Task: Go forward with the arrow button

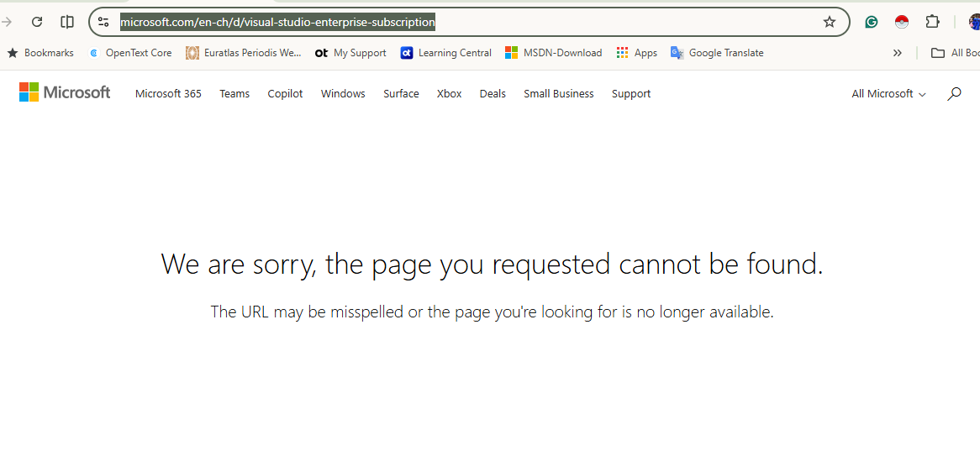Action: pos(7,22)
